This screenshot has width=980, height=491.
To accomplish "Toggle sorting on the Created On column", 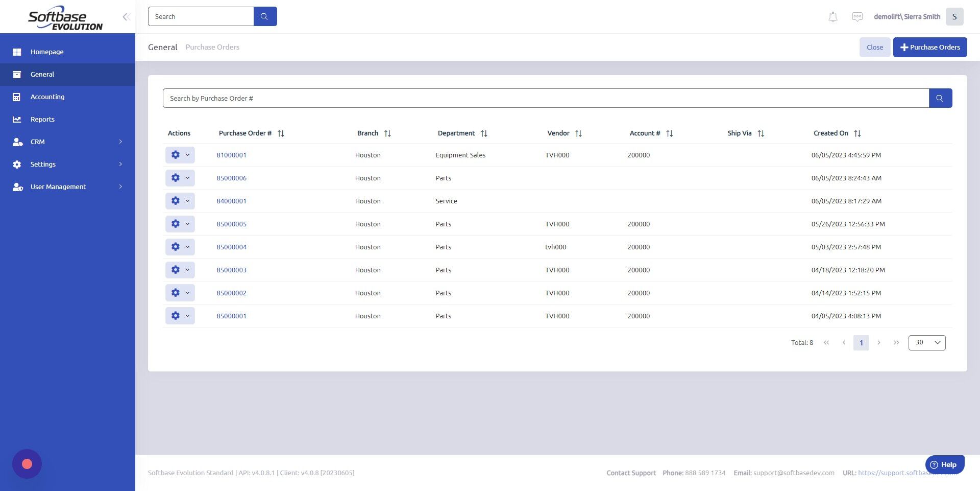I will point(857,133).
